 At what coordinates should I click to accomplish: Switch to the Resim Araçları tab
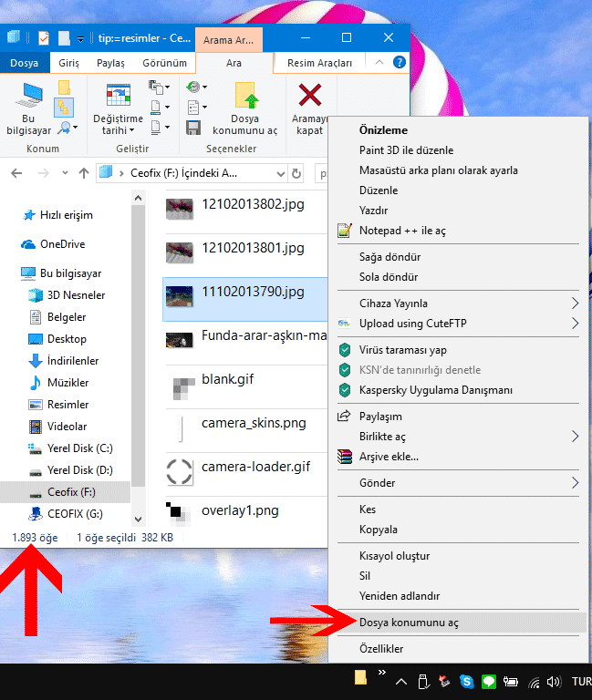(319, 63)
